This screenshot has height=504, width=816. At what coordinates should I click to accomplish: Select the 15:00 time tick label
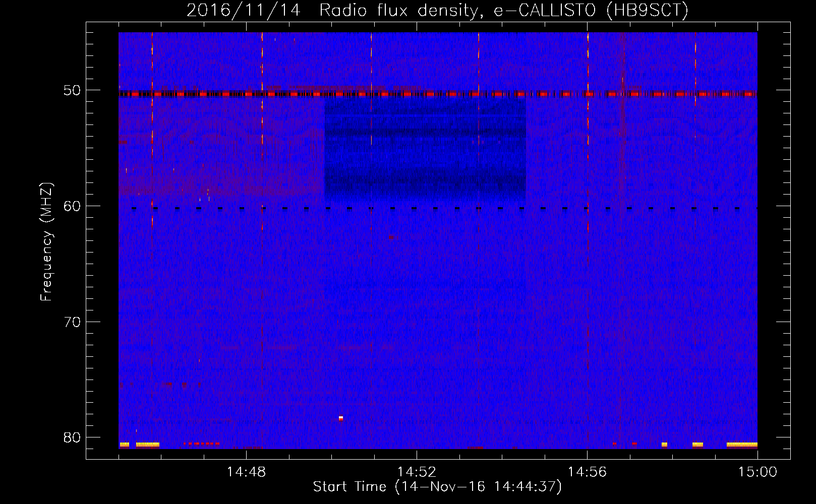[x=757, y=472]
